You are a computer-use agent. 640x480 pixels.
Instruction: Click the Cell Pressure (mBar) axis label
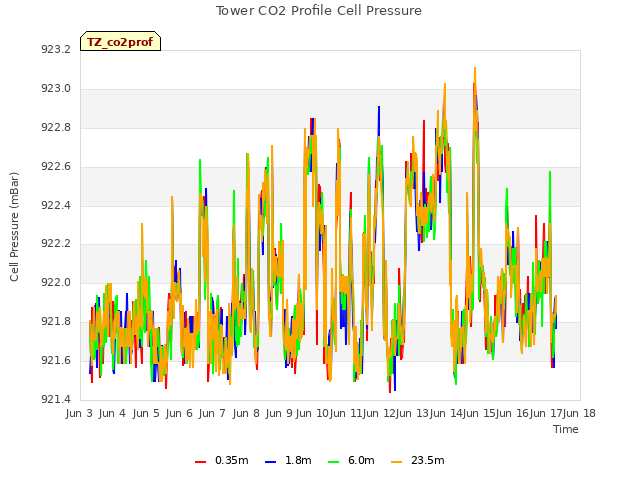coord(14,227)
